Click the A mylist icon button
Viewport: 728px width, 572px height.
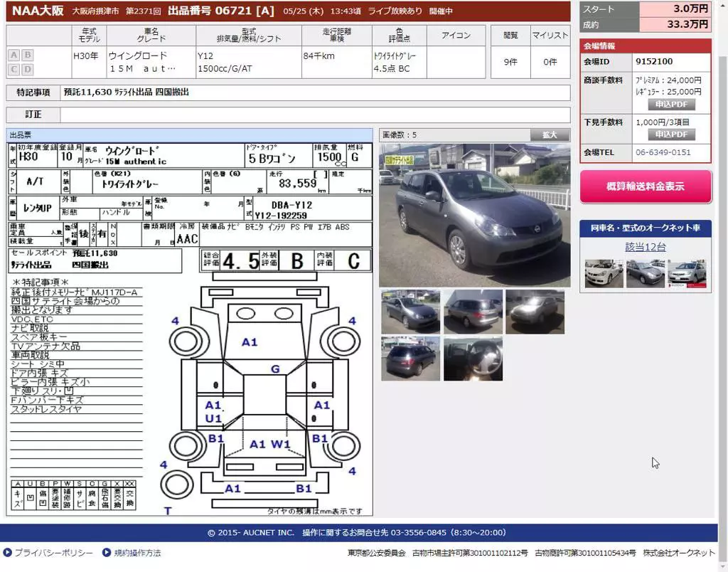point(14,55)
